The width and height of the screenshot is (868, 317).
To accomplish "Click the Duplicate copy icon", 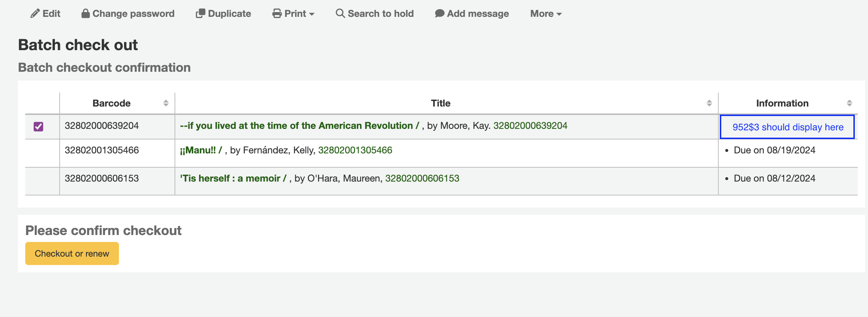I will 200,14.
